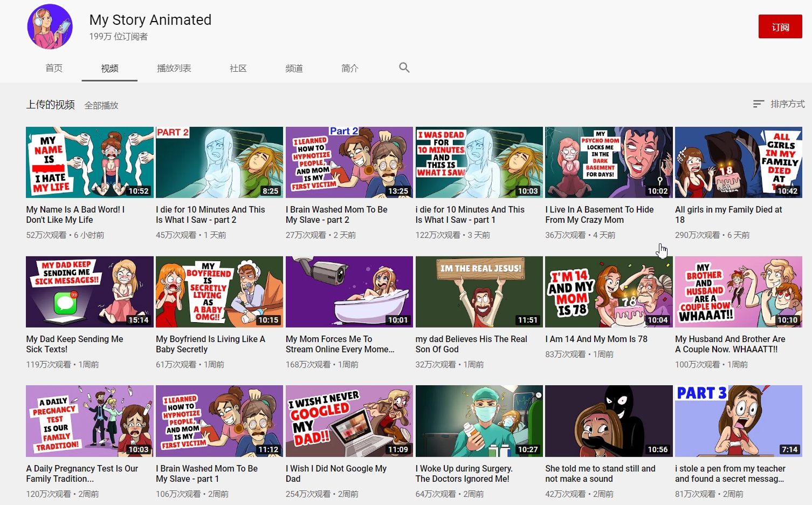Open the 'I Wish I Never Googled My Dad' thumbnail
The image size is (812, 505).
(x=349, y=421)
